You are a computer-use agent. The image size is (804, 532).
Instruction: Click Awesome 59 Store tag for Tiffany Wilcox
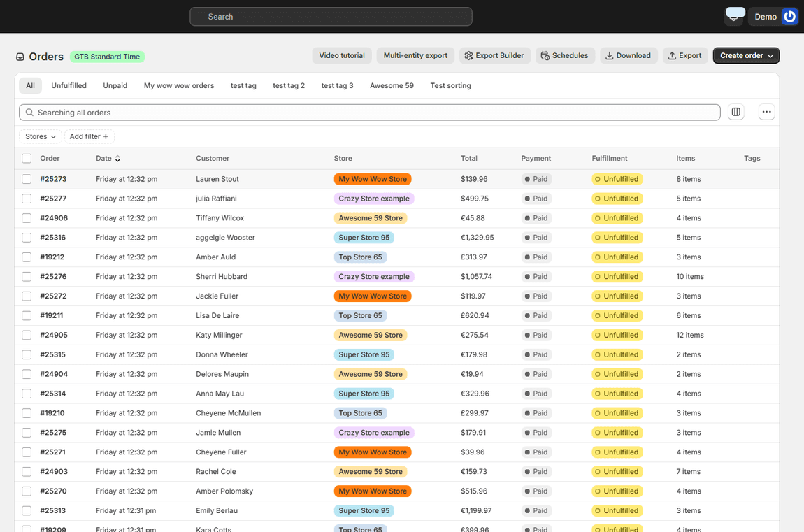[371, 218]
